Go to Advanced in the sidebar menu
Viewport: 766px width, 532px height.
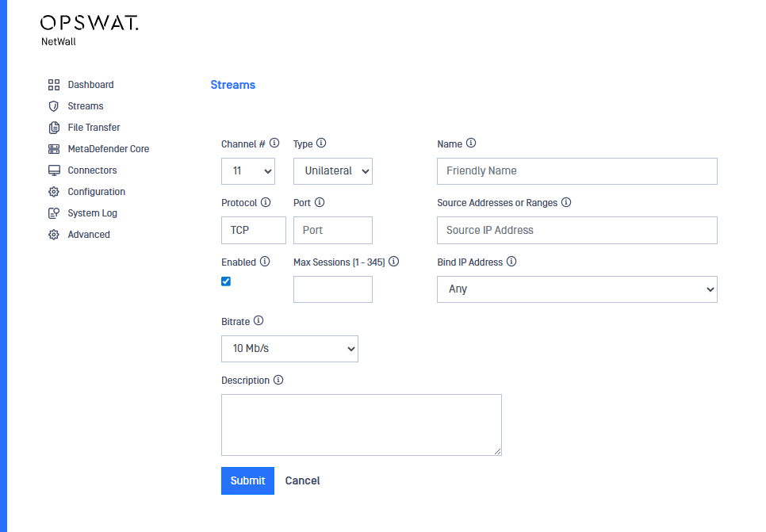(x=89, y=235)
